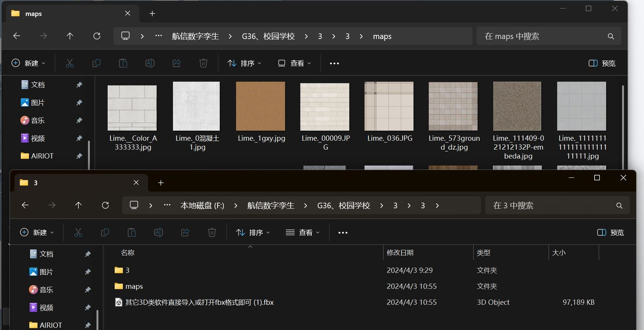Open 图片 in the maps window sidebar
Viewport: 644px width, 330px height.
coord(38,103)
